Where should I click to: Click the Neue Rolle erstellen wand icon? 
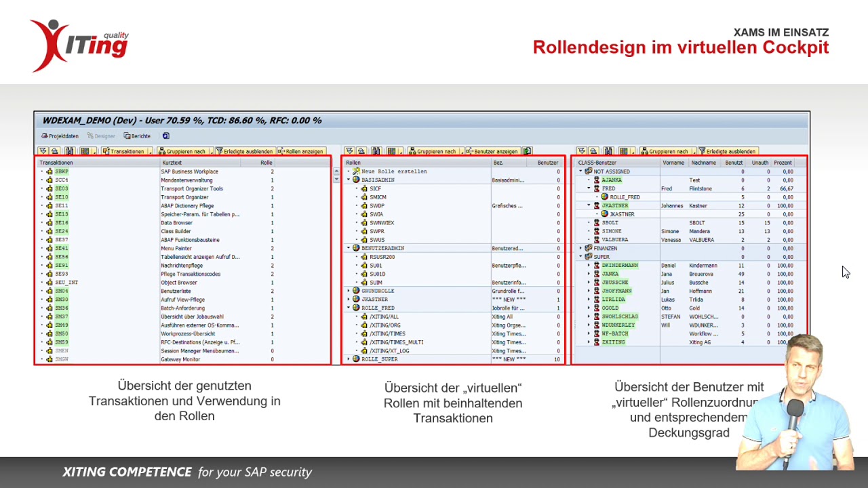click(356, 171)
